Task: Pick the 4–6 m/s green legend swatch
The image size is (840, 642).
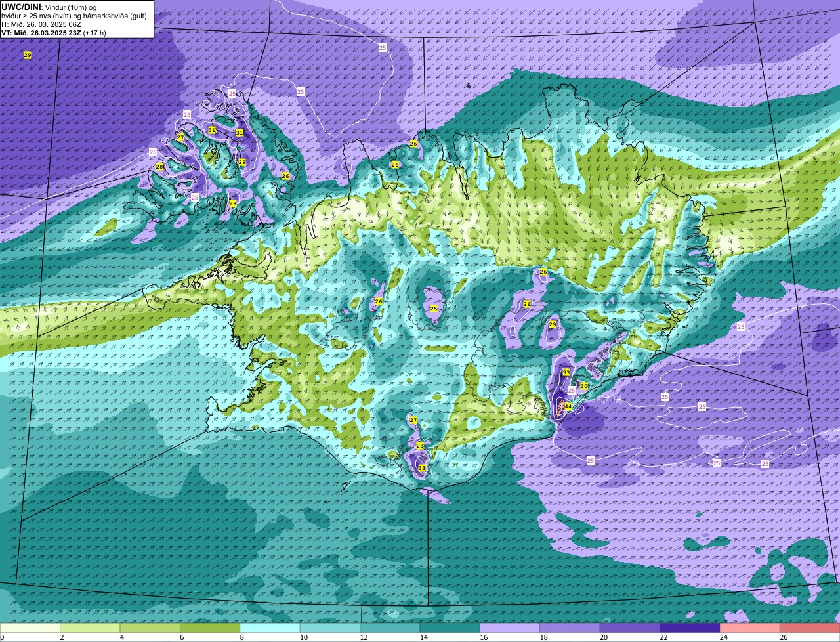Action: point(150,628)
